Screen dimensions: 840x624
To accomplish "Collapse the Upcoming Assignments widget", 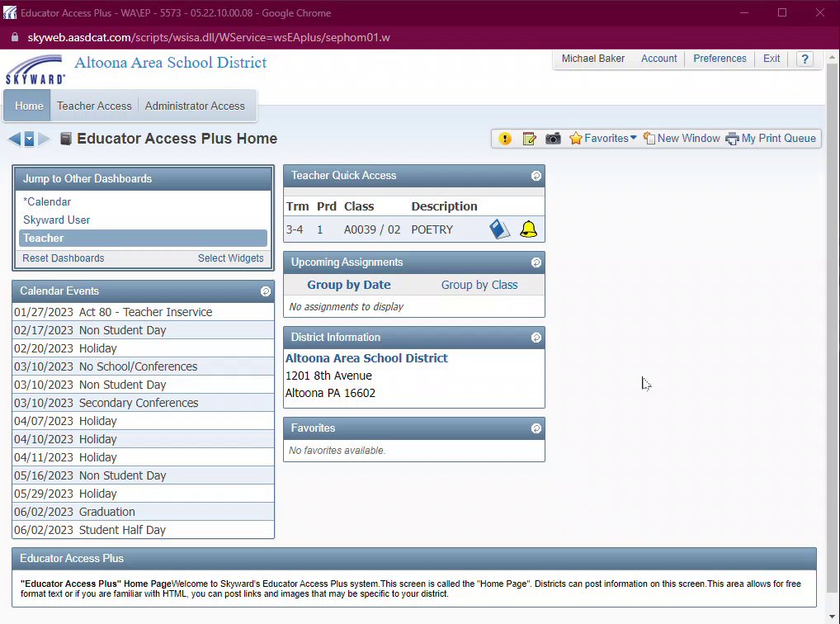I will (x=536, y=262).
